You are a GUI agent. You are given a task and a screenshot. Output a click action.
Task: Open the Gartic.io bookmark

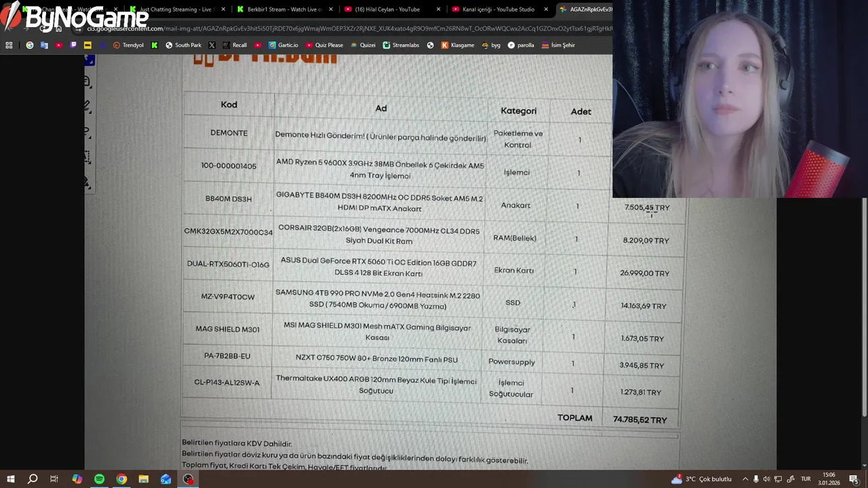(283, 45)
